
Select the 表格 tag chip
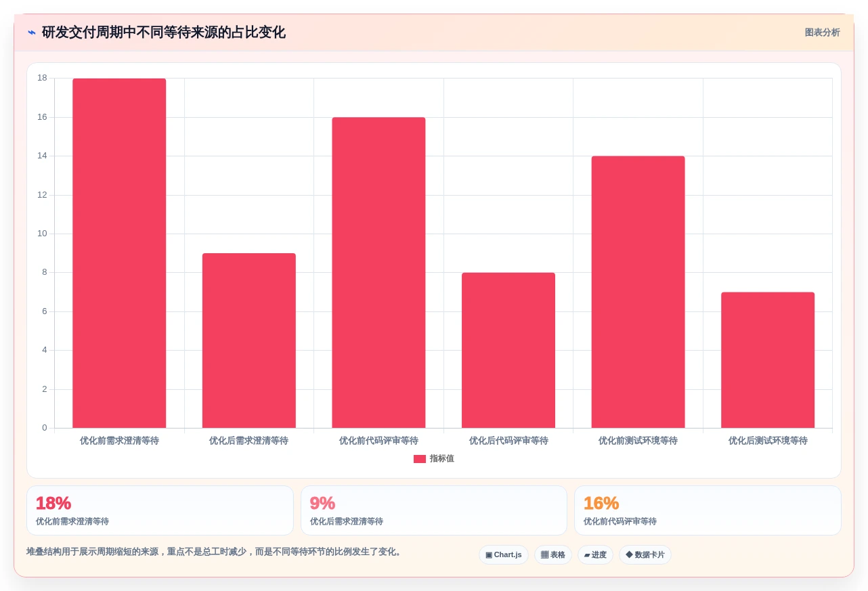tap(553, 555)
